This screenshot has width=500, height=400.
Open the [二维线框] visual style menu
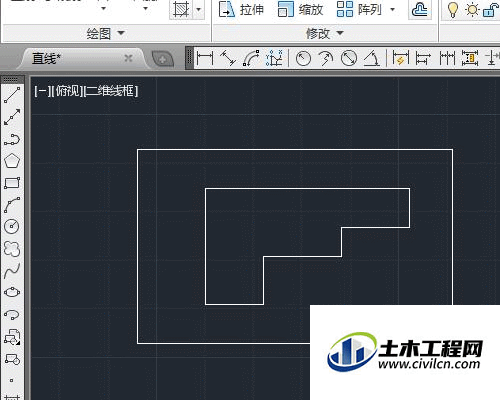click(x=111, y=91)
